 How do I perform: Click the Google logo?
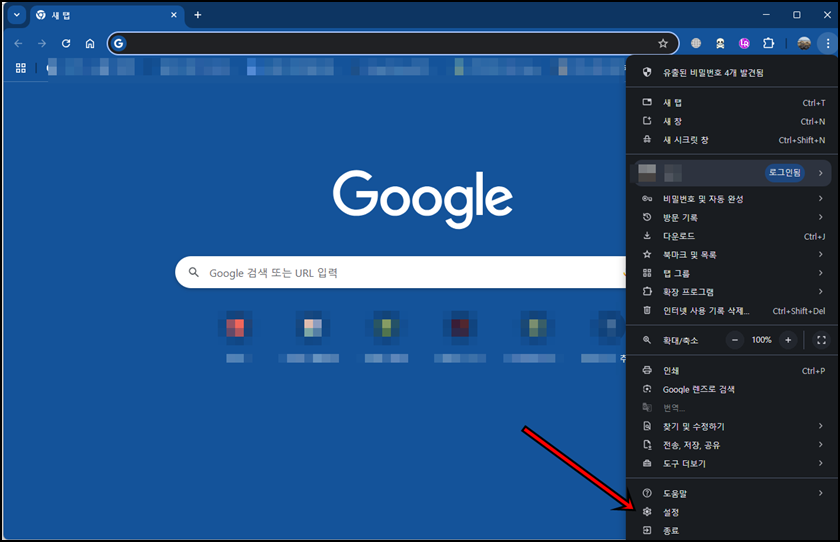pyautogui.click(x=423, y=199)
